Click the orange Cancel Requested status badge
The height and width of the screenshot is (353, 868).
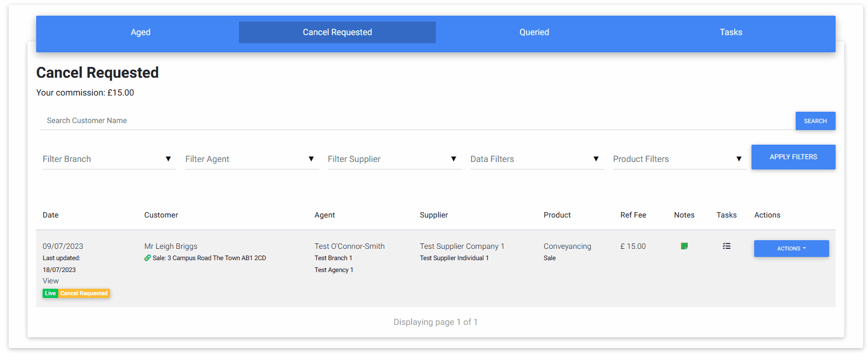(84, 294)
